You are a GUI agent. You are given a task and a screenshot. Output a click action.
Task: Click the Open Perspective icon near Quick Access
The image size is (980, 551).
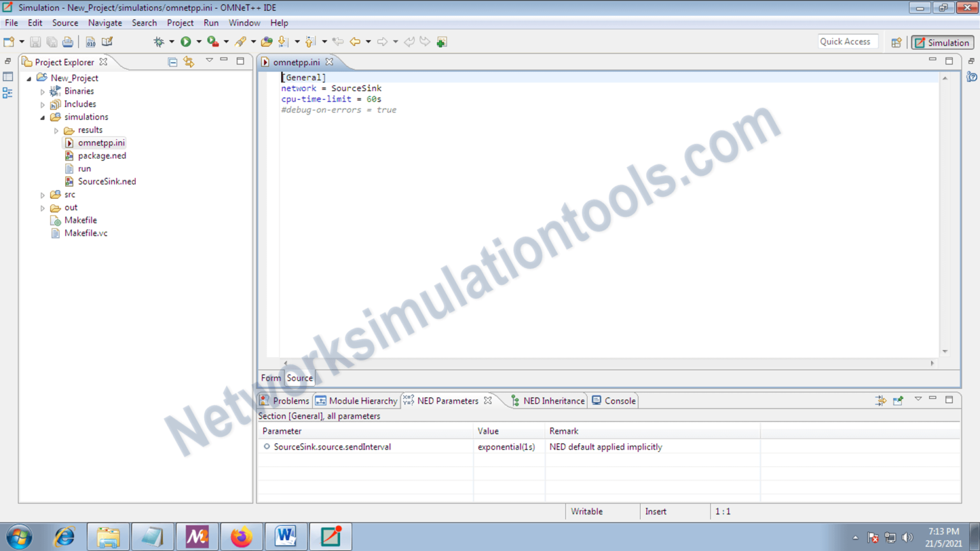pos(896,41)
